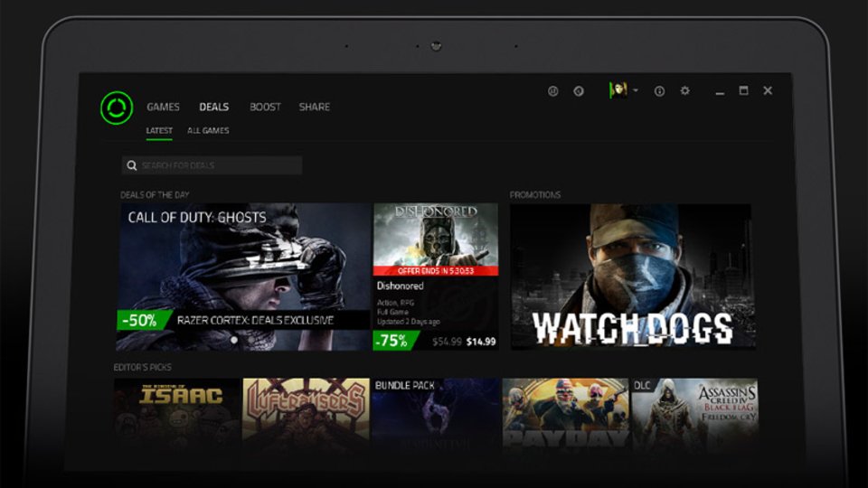Open the Watch Dogs promotion
Screen dimensions: 868x488
click(x=631, y=277)
